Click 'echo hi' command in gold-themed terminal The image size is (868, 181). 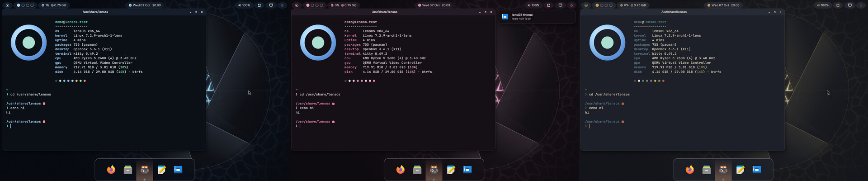click(x=596, y=108)
